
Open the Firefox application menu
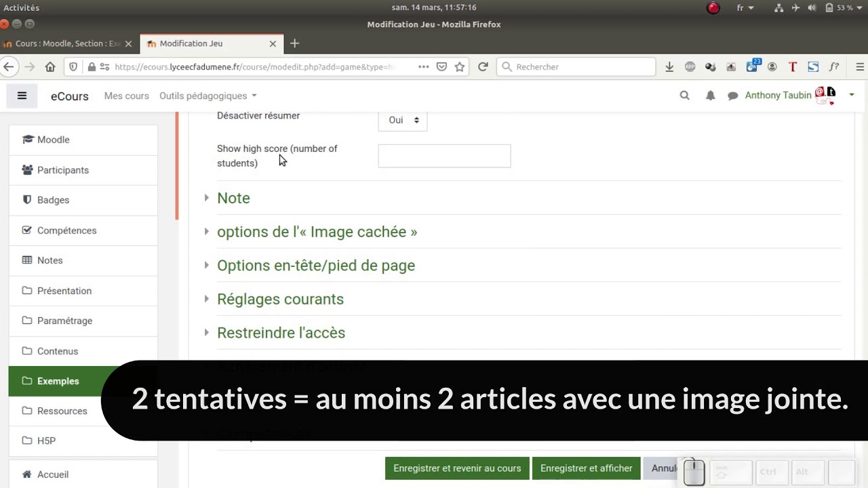[860, 66]
